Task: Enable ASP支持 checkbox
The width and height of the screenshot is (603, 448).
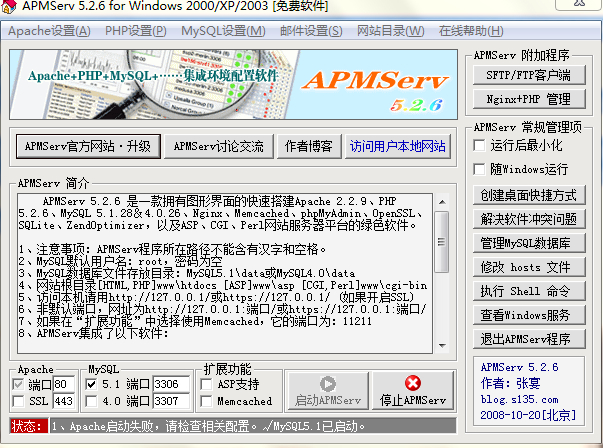Action: click(x=207, y=384)
